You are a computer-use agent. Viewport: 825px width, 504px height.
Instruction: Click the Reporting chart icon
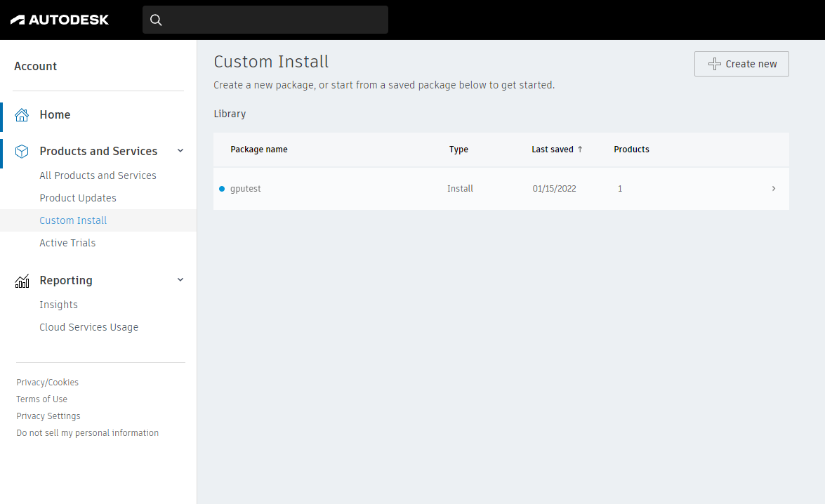pos(22,281)
